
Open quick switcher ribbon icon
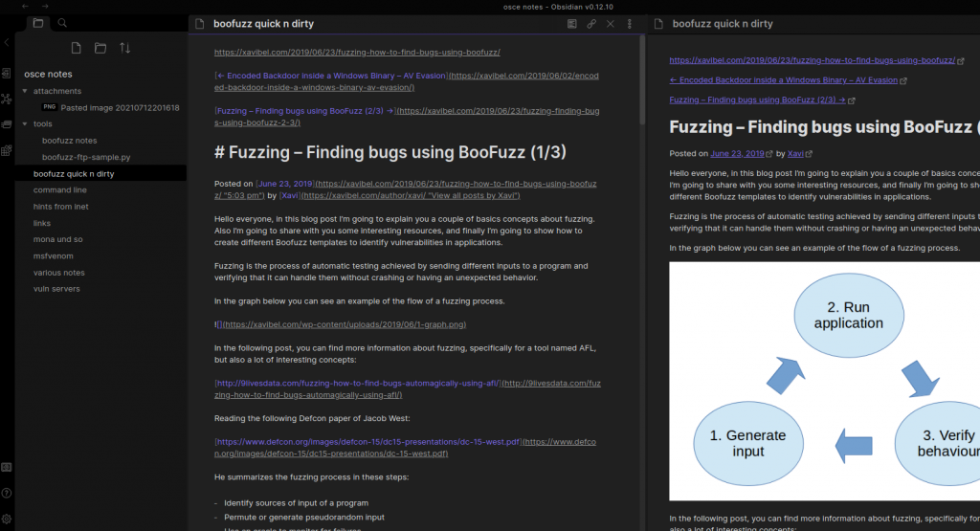point(7,74)
